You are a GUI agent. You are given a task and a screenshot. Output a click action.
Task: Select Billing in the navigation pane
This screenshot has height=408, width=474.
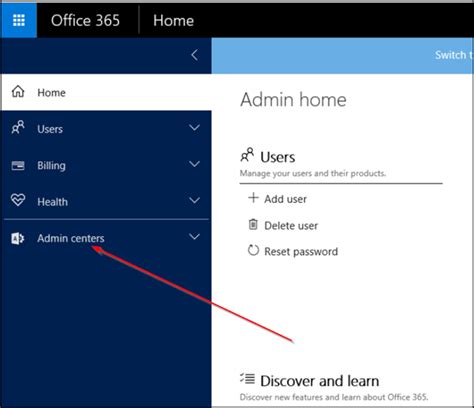click(106, 165)
